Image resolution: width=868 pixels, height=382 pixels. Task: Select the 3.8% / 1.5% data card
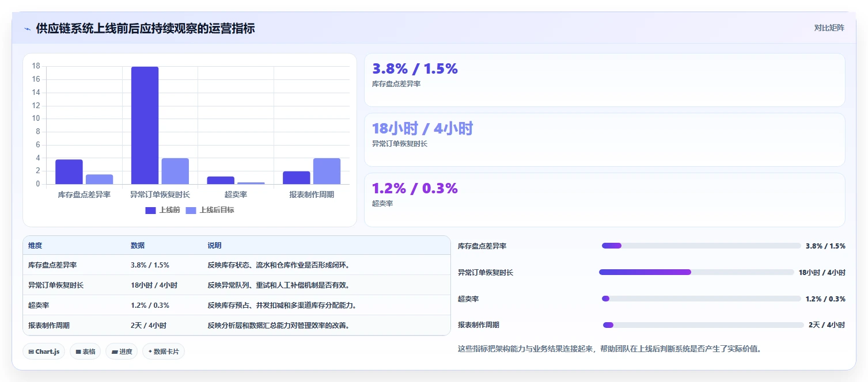(x=605, y=80)
